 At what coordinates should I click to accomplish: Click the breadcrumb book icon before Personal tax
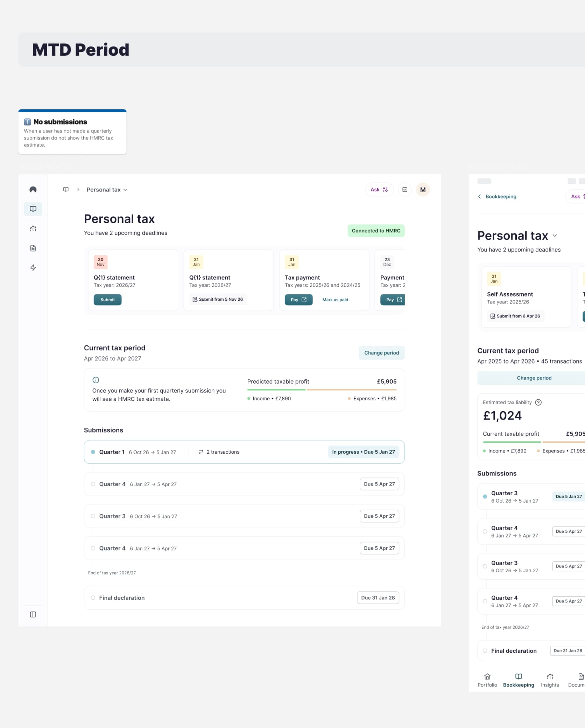66,189
